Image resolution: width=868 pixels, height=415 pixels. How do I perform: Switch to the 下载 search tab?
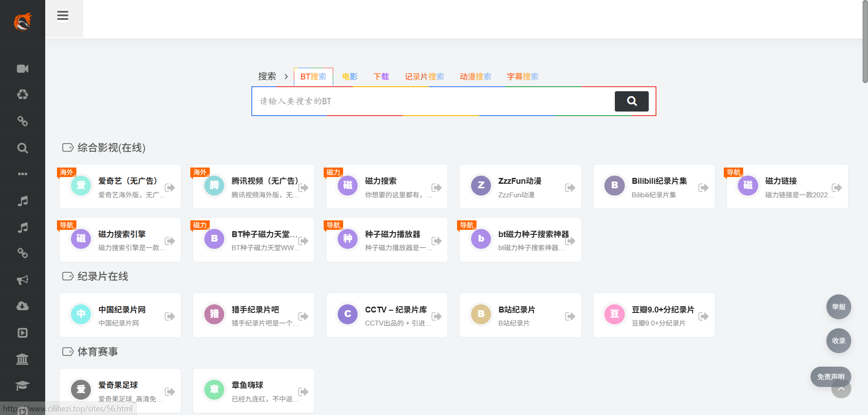381,77
